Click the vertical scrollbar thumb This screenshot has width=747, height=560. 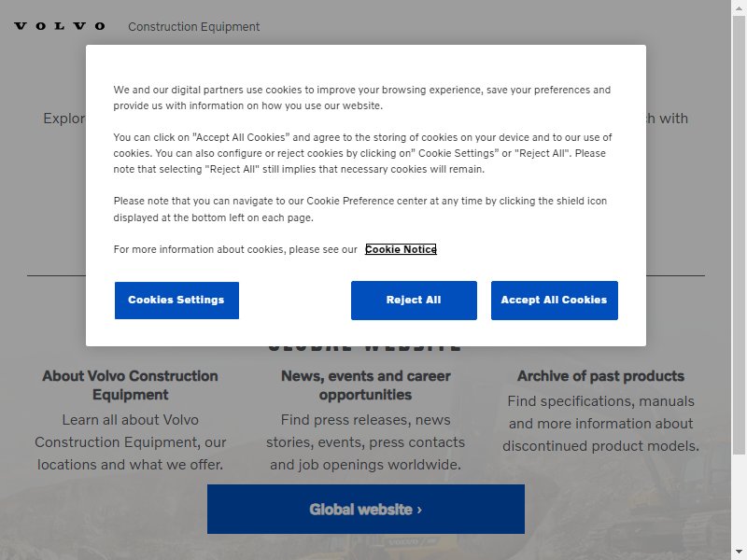(739, 235)
